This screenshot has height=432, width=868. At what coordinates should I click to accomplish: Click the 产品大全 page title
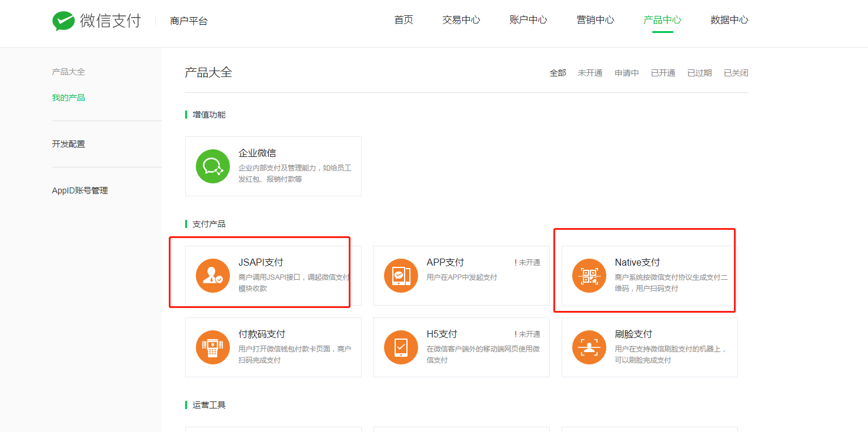pos(208,73)
